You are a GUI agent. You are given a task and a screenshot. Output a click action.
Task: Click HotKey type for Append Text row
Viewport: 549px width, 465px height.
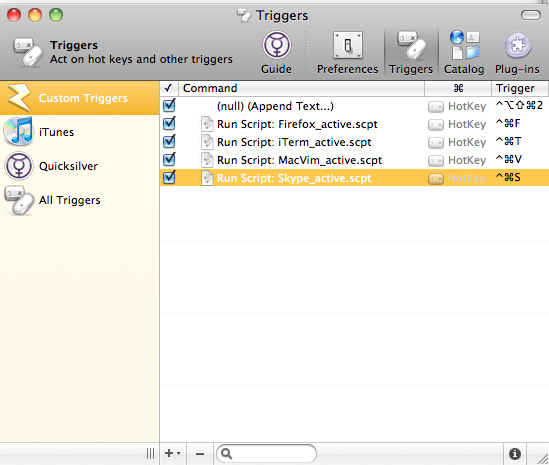pyautogui.click(x=457, y=106)
